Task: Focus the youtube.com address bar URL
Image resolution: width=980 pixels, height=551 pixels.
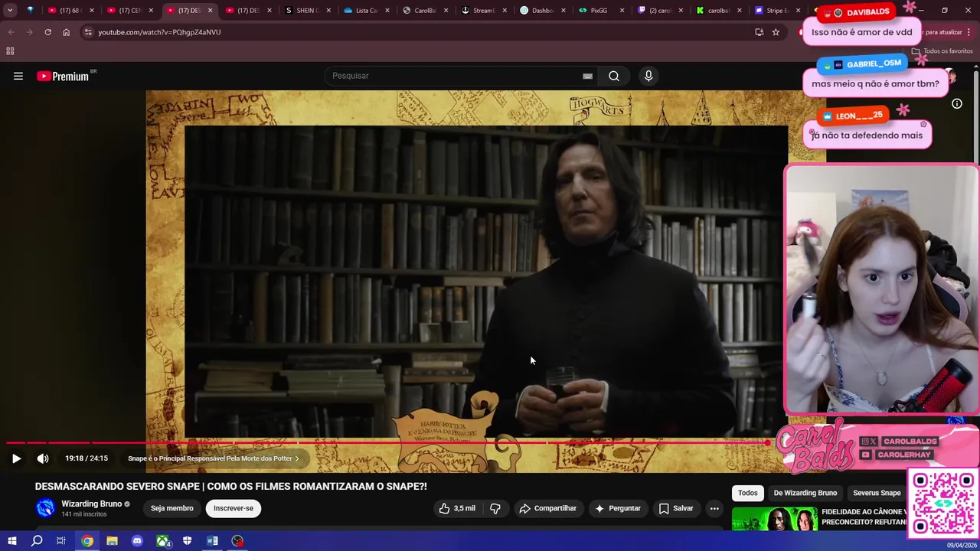Action: pyautogui.click(x=159, y=32)
